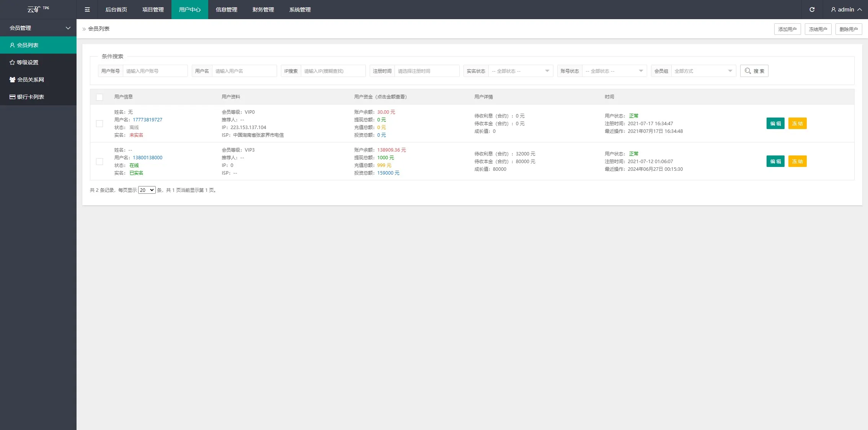Click the refresh icon in top bar

point(812,10)
